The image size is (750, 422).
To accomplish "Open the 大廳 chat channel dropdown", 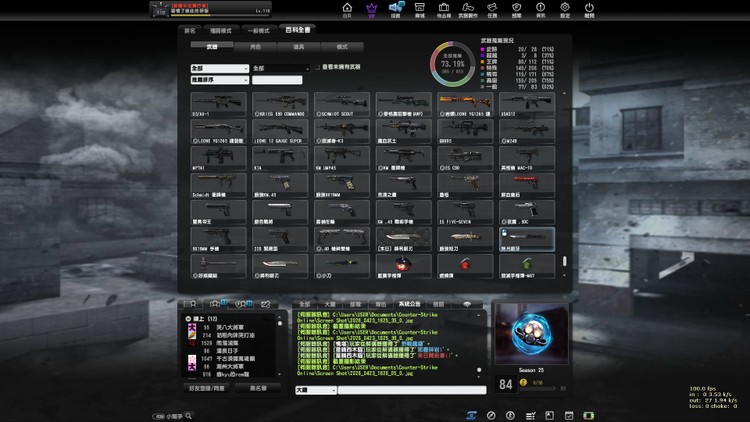I will point(315,390).
